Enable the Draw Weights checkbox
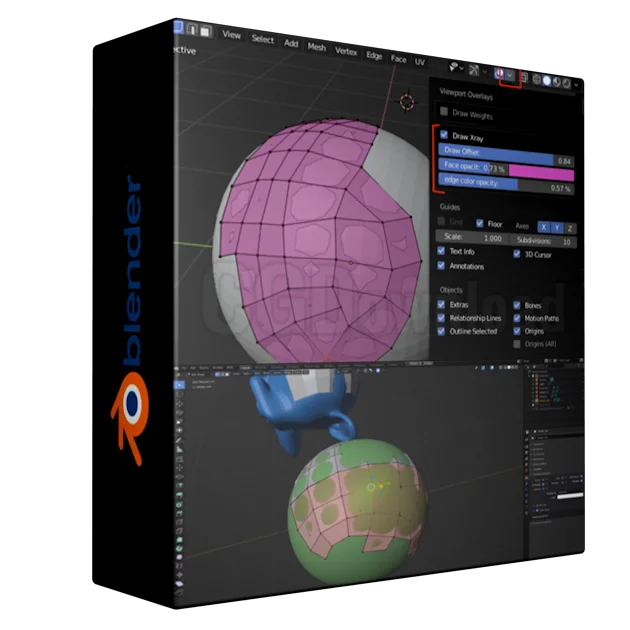 click(444, 111)
